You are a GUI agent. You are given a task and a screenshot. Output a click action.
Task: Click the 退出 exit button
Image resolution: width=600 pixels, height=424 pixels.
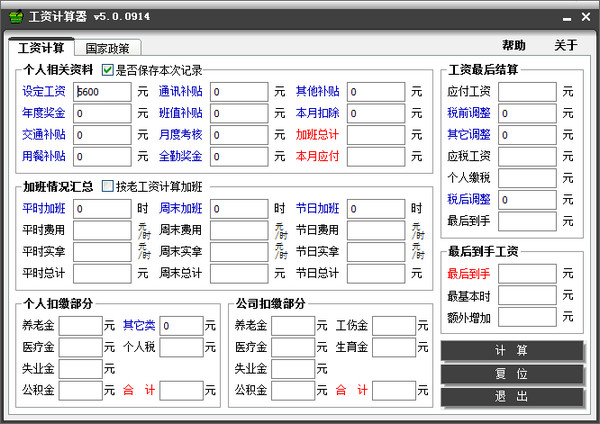[x=512, y=396]
